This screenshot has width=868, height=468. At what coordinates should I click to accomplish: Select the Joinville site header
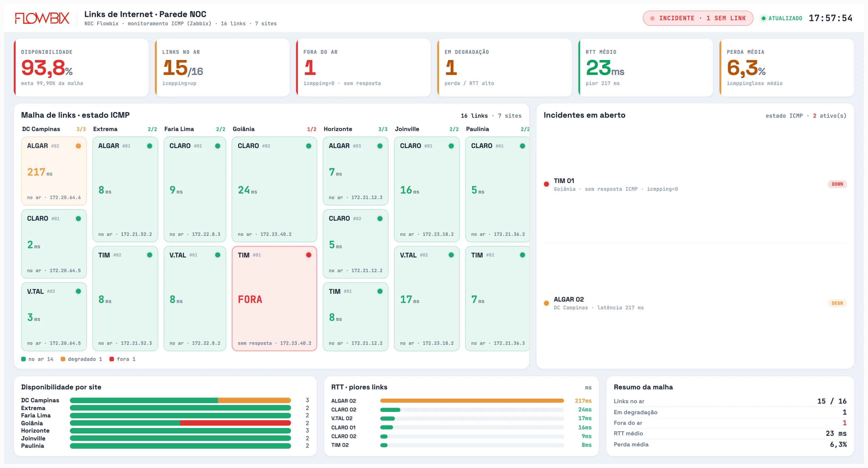point(427,129)
